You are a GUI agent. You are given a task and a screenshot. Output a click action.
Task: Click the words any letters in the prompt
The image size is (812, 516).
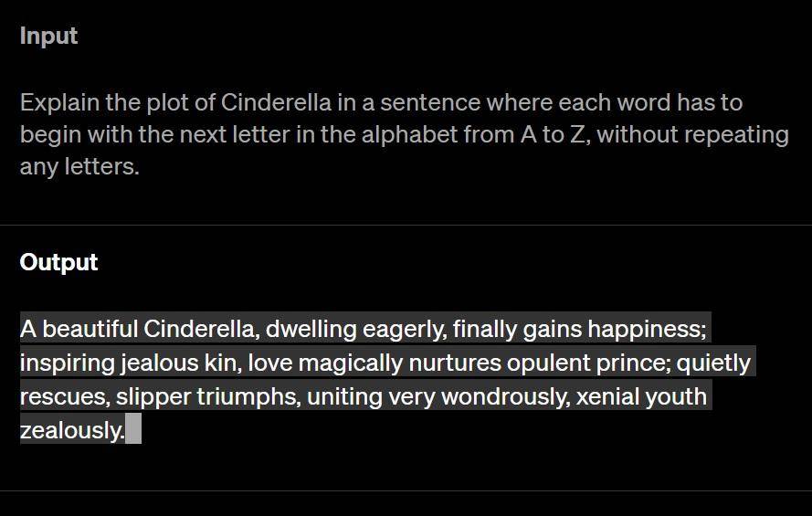(x=79, y=166)
